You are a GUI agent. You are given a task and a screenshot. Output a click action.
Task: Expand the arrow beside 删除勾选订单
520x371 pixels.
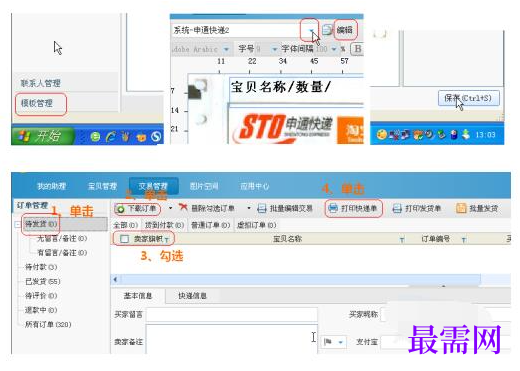tap(249, 208)
